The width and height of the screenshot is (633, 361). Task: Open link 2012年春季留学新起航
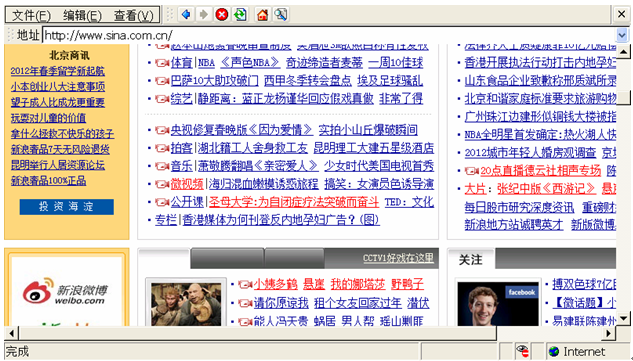58,71
